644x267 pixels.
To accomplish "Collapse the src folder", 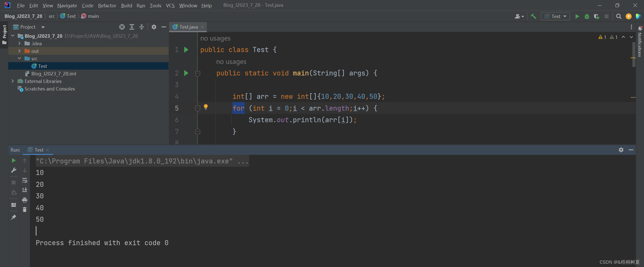I will point(19,59).
